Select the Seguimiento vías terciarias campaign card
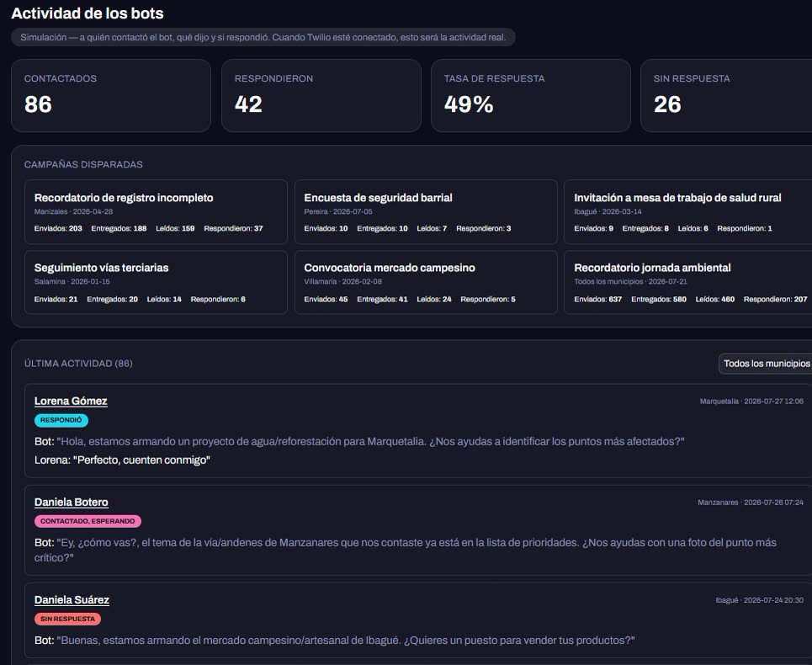The width and height of the screenshot is (812, 665). (x=156, y=282)
